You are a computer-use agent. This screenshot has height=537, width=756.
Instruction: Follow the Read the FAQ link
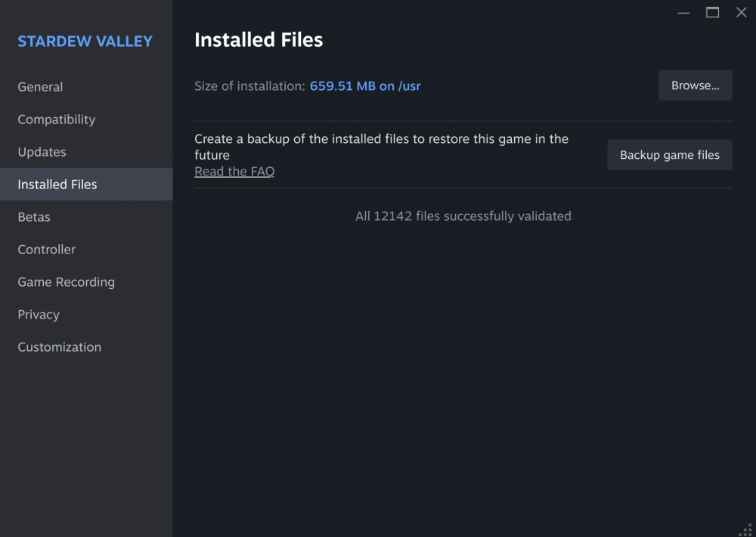(x=234, y=172)
